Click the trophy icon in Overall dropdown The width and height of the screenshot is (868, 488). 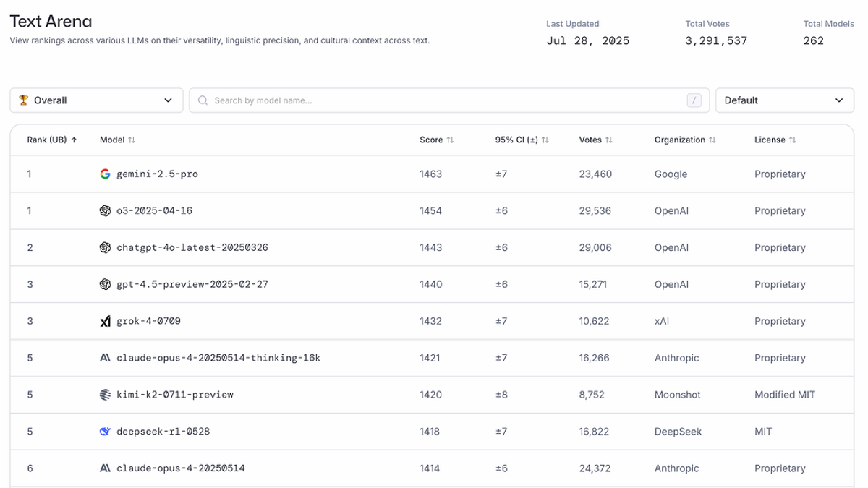(x=23, y=100)
